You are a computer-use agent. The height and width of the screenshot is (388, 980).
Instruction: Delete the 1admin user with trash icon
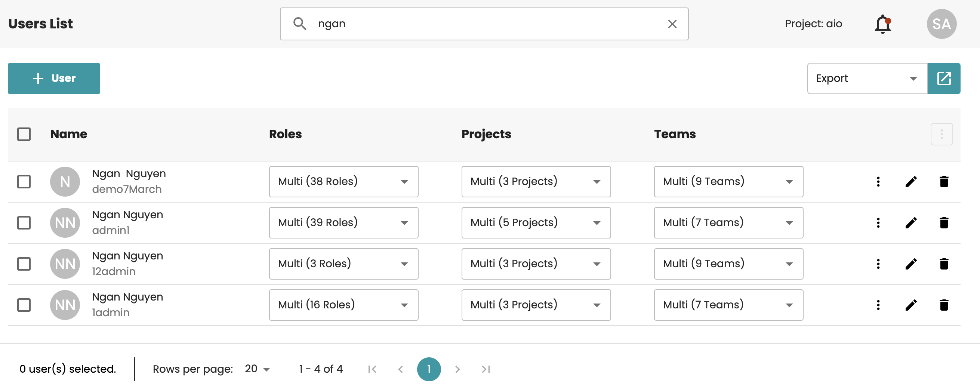pos(943,305)
